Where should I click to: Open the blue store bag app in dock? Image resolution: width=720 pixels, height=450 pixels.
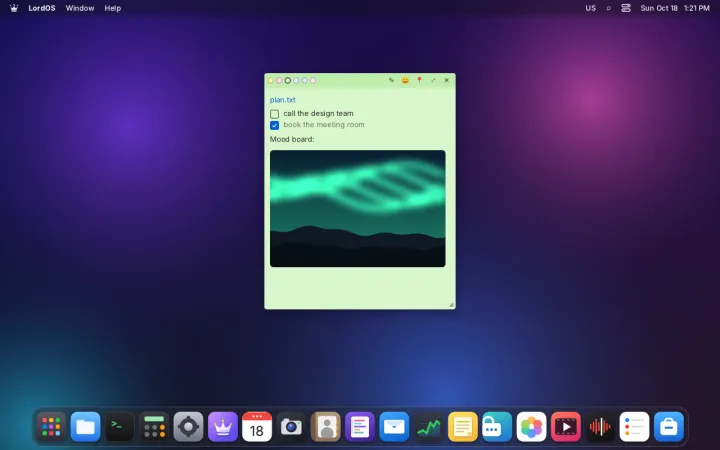point(669,427)
